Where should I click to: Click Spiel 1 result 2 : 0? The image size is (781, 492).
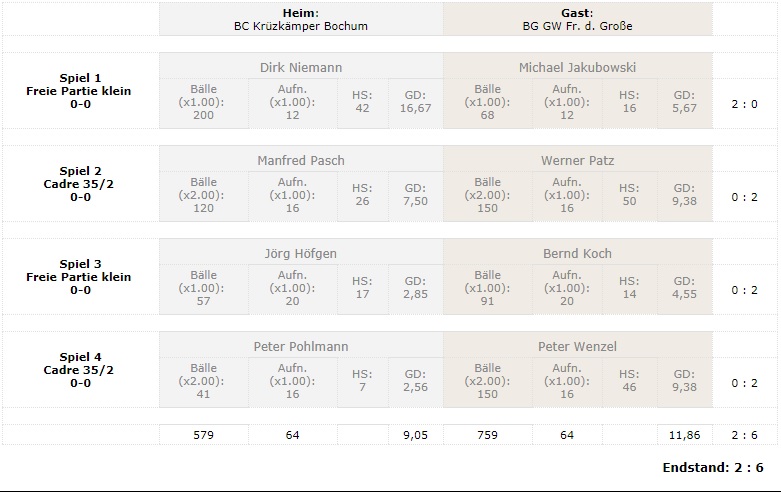(744, 102)
